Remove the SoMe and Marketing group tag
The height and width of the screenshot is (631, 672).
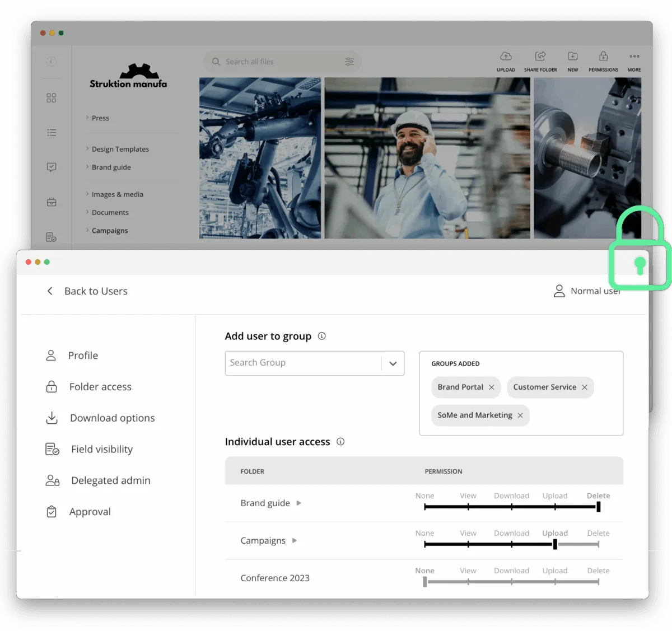tap(520, 415)
